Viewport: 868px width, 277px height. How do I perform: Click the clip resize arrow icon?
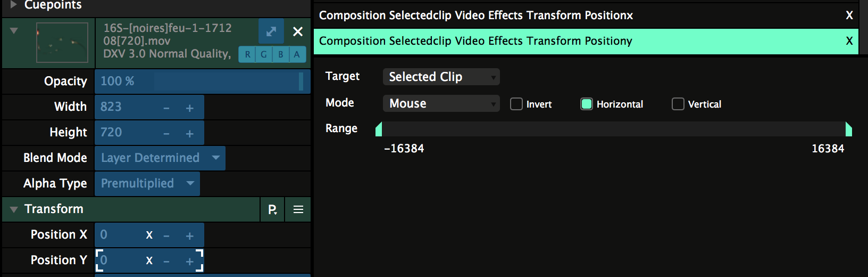coord(271,31)
